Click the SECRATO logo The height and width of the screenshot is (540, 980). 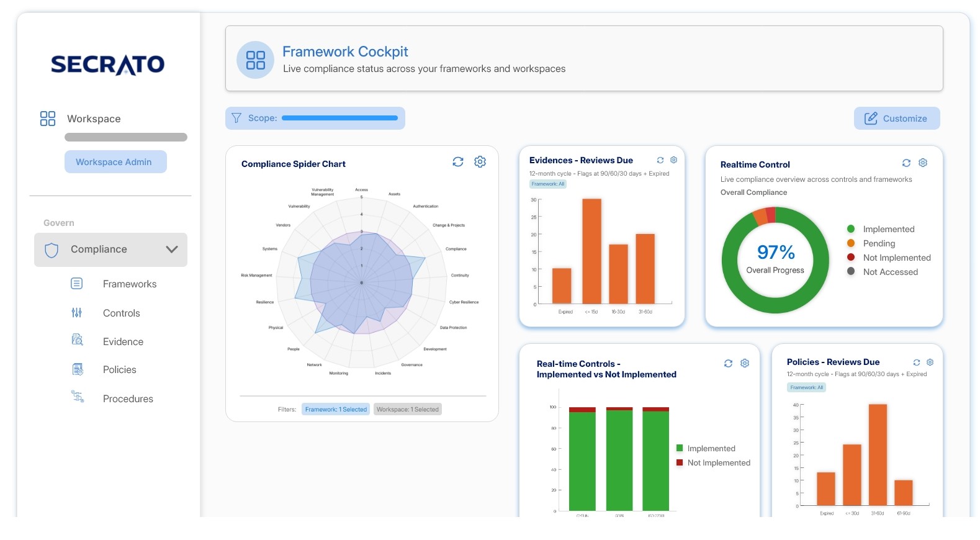107,65
